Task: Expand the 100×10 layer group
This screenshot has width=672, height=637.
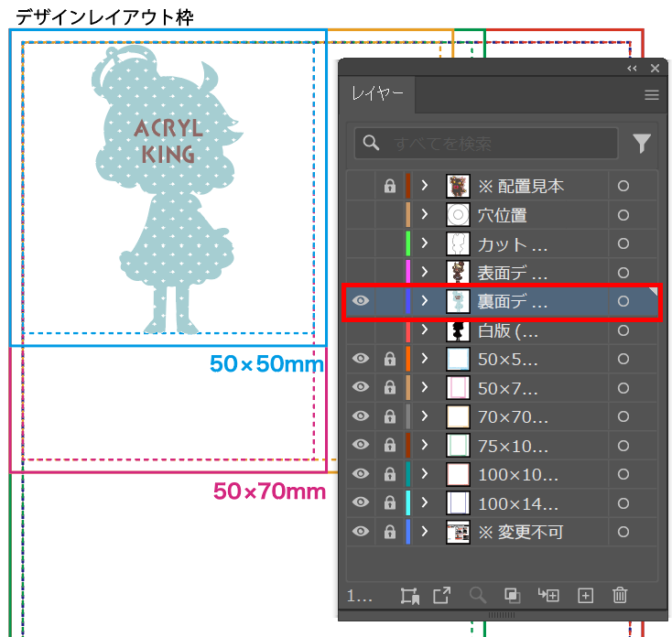Action: [x=425, y=474]
